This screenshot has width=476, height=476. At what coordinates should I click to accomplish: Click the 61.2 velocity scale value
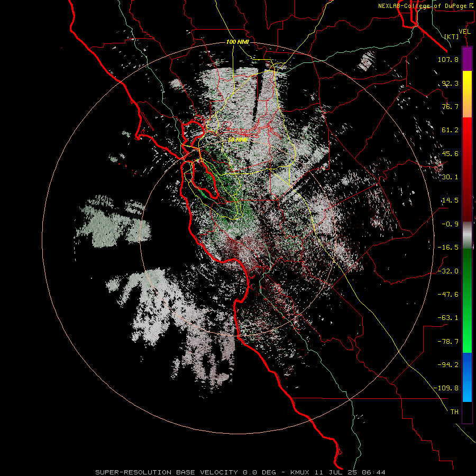tap(450, 130)
